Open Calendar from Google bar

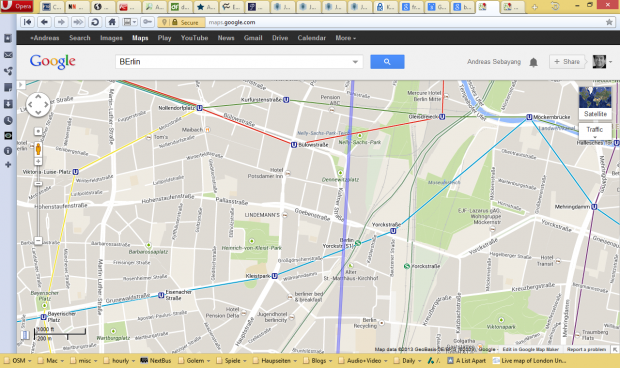tap(312, 38)
